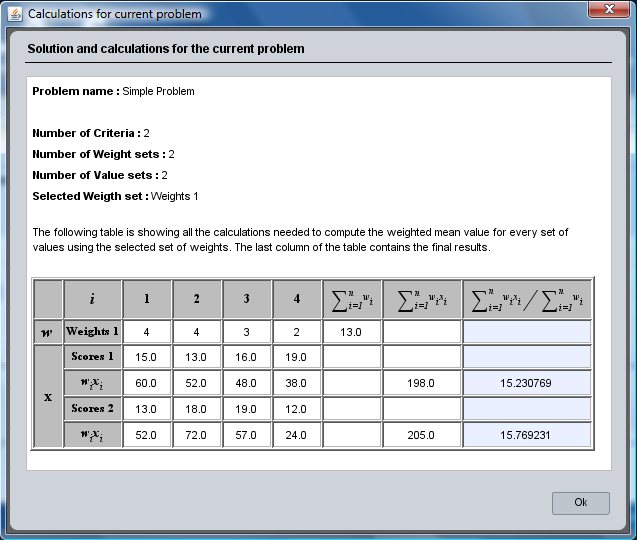Screen dimensions: 637x540
Task: Click the weighted sum cell 198.0
Action: 421,383
